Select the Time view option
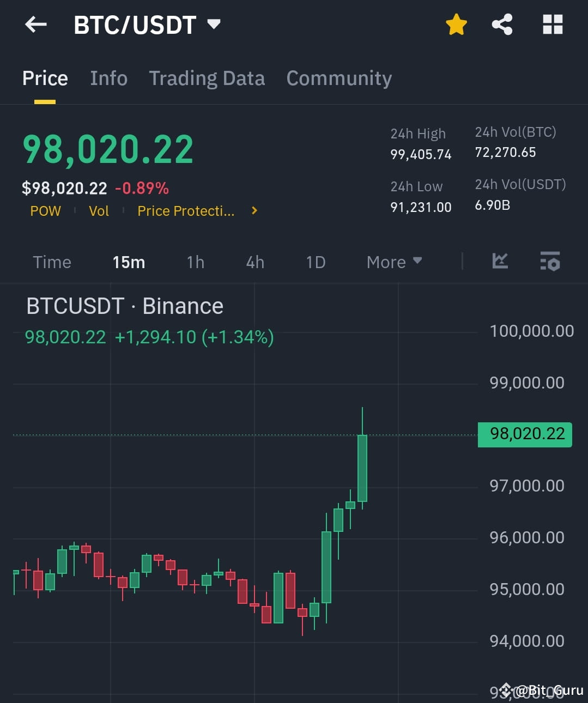 point(52,262)
